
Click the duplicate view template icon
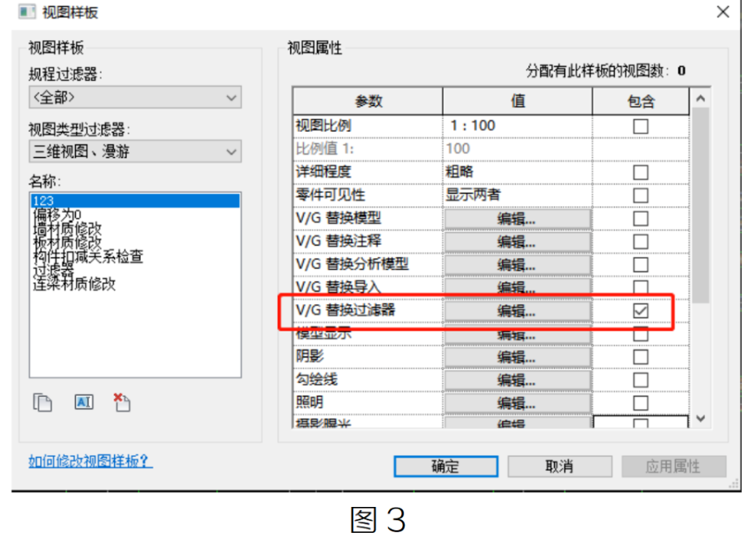pyautogui.click(x=43, y=403)
